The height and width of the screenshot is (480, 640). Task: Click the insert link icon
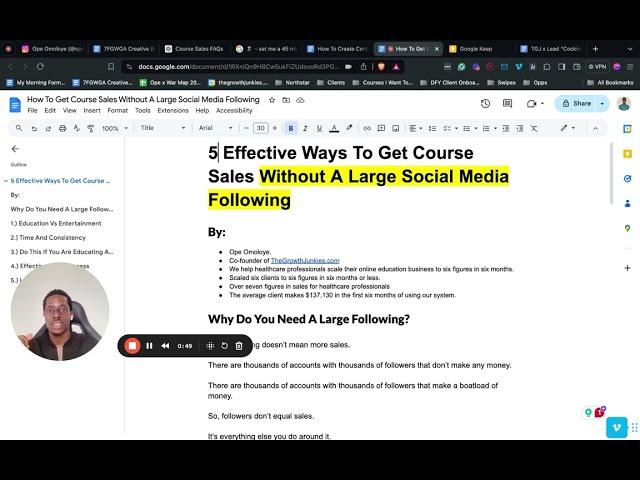point(367,128)
